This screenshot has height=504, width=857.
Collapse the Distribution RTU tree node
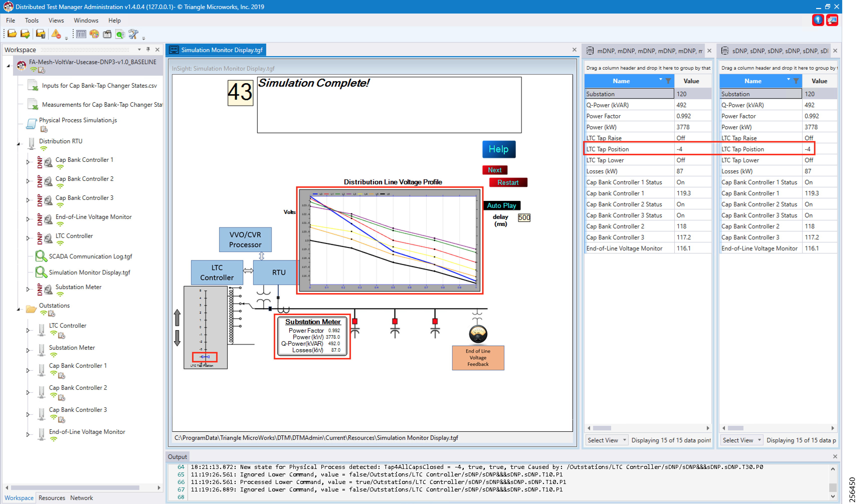18,144
